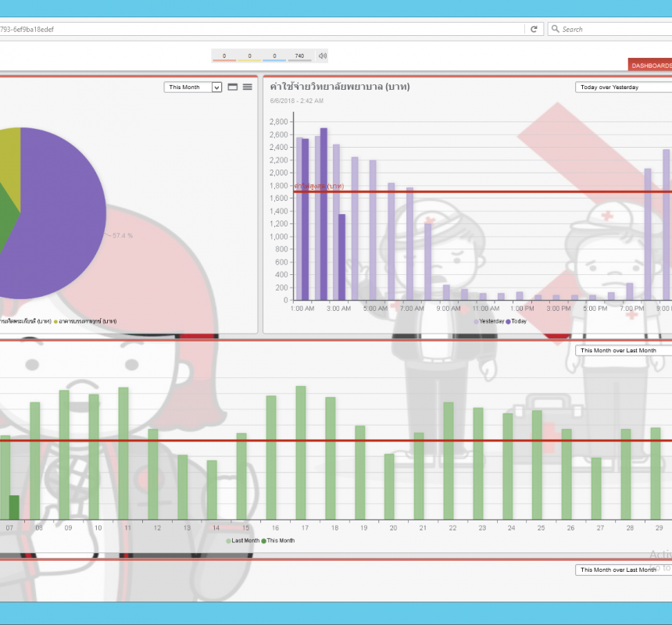Open the pie chart hamburger menu
This screenshot has width=672, height=625.
point(248,87)
